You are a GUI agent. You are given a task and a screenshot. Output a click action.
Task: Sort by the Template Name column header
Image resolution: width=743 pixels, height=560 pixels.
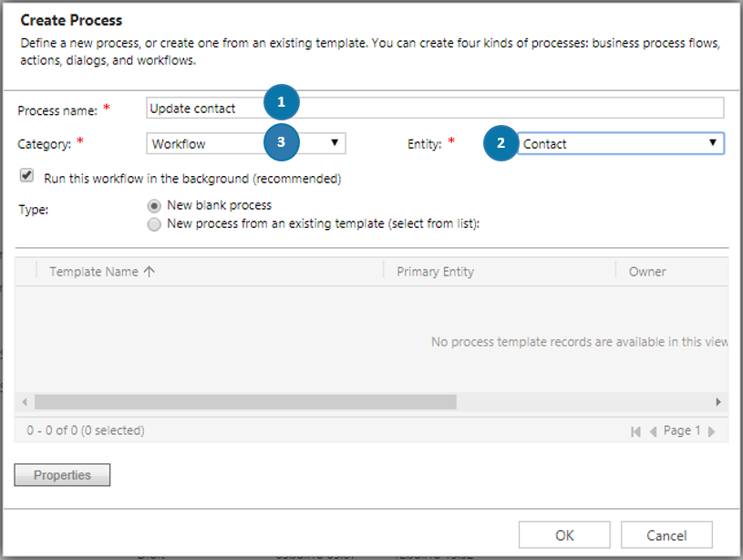coord(101,272)
